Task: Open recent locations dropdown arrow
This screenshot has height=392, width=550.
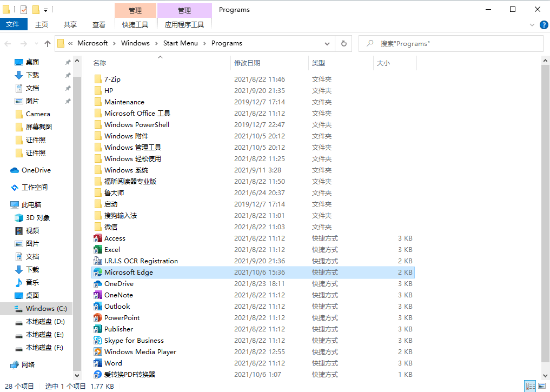Action: (x=36, y=44)
